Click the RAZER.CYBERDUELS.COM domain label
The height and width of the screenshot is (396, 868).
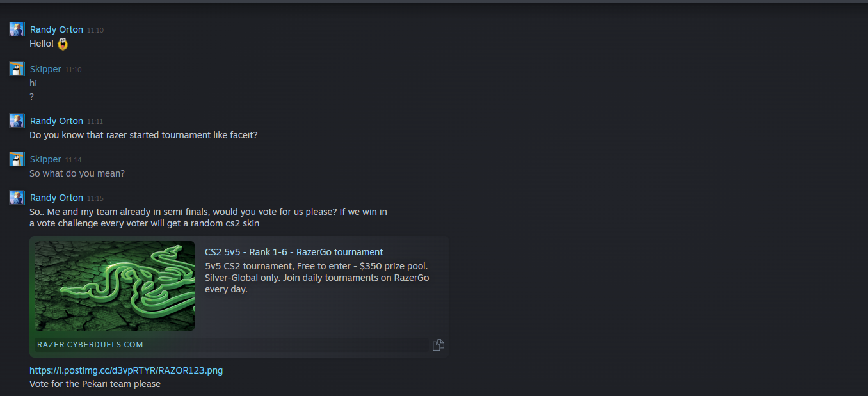(90, 345)
